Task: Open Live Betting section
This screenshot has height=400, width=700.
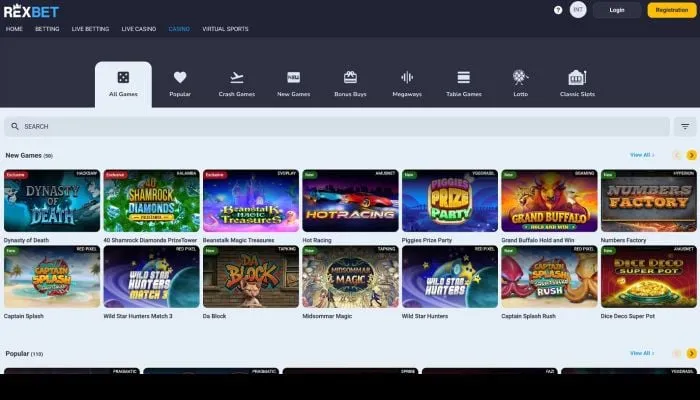Action: (91, 29)
